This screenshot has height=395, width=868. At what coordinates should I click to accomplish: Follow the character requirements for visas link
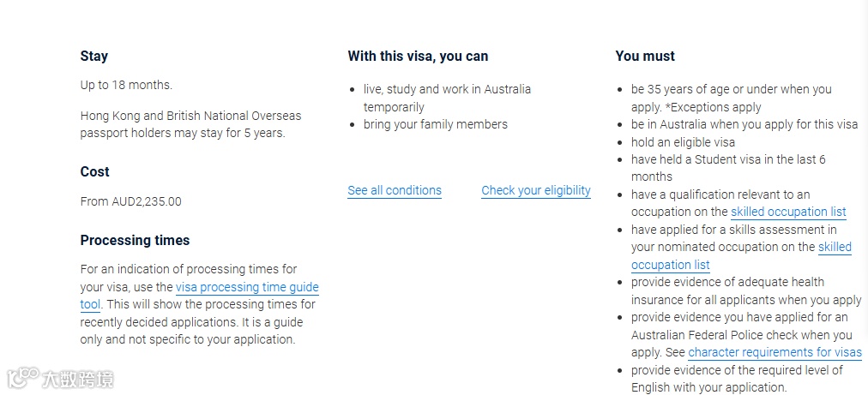click(x=775, y=352)
